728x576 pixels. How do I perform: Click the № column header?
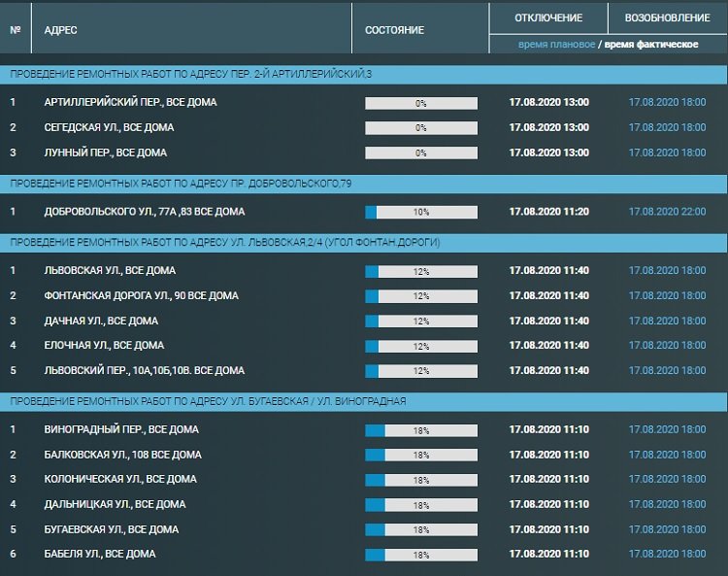click(16, 30)
